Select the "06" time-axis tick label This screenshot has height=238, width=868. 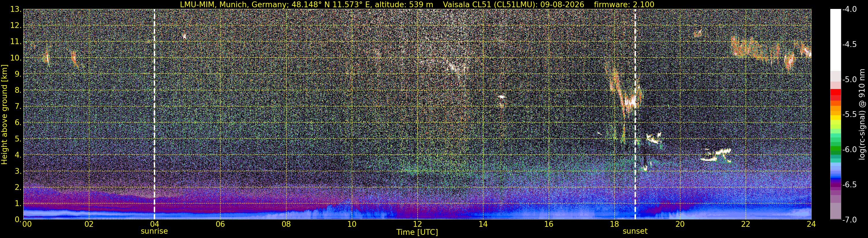tap(220, 224)
